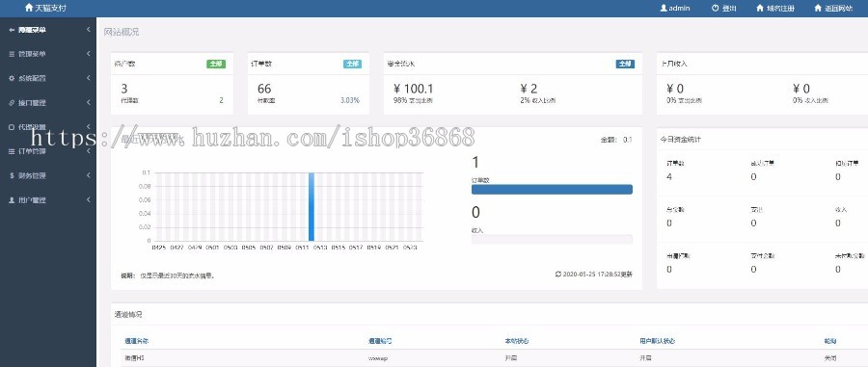868x367 pixels.
Task: Click the refresh icon next to 2020-05-25 timestamp
Action: [x=558, y=275]
